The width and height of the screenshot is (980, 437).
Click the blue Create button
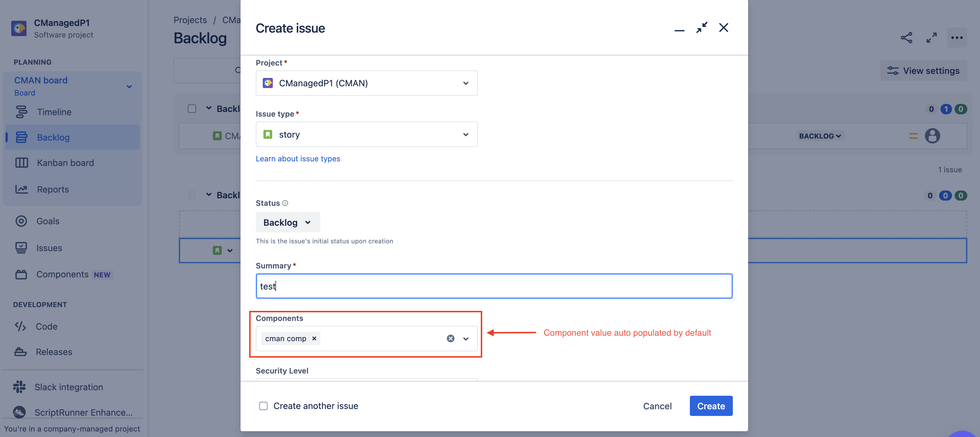pyautogui.click(x=711, y=406)
